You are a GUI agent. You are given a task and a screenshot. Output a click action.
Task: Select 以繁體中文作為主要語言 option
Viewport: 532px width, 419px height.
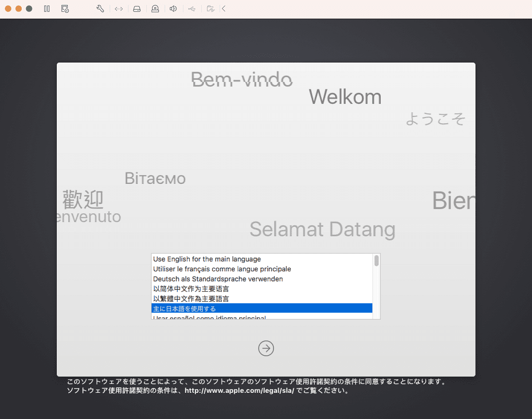[x=262, y=298]
